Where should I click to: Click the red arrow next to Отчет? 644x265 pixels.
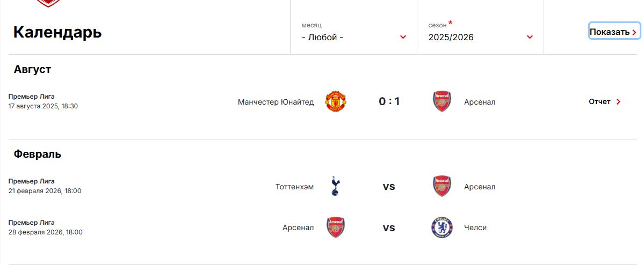pos(618,102)
